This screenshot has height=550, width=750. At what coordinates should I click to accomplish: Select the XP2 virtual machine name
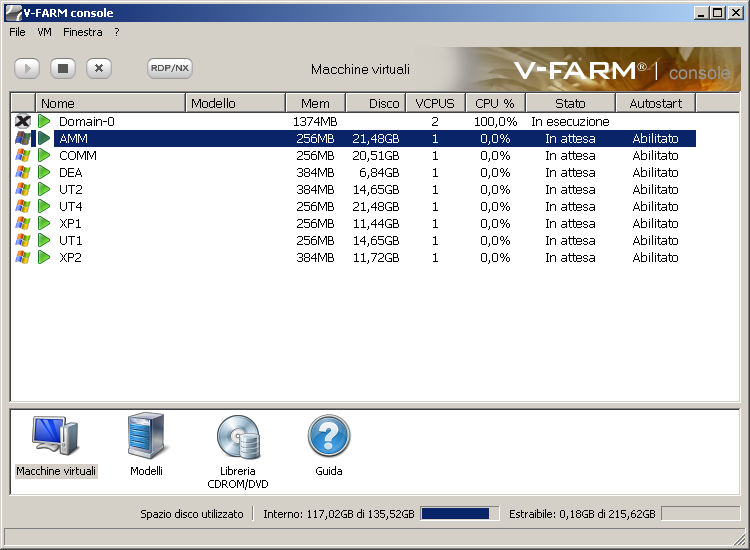(70, 257)
